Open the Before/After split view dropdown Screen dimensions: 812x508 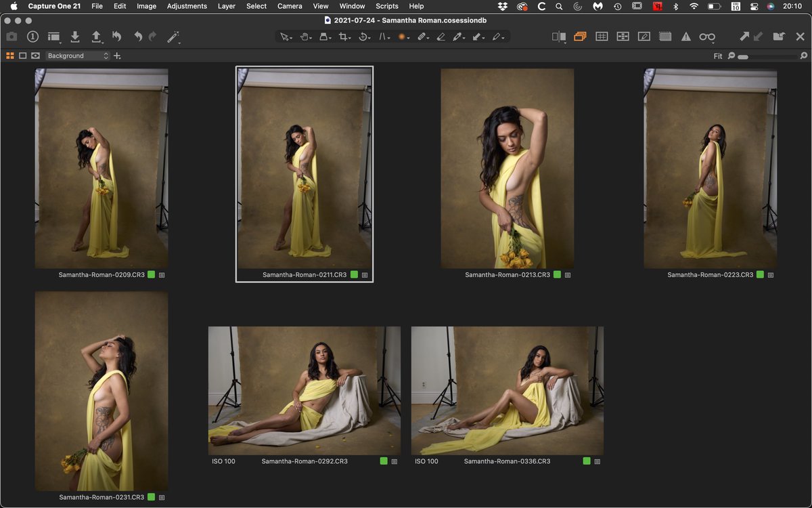pos(559,37)
